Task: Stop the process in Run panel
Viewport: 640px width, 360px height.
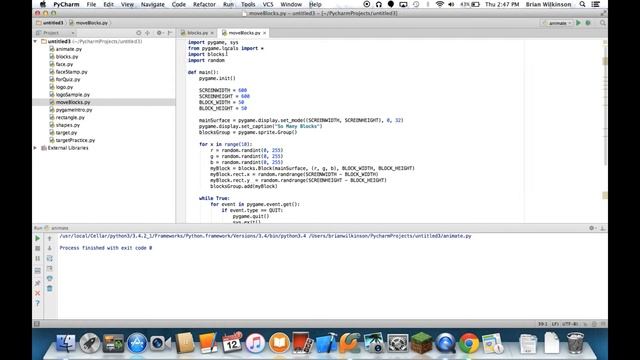Action: (38, 248)
